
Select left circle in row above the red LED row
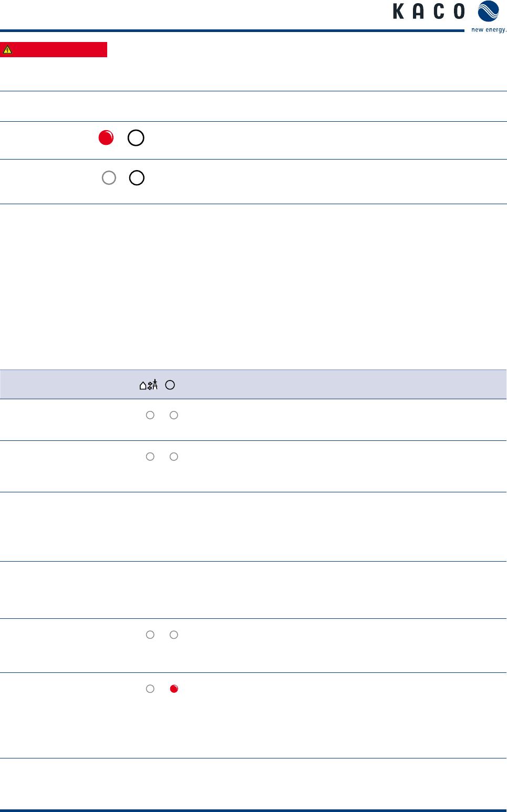[150, 635]
